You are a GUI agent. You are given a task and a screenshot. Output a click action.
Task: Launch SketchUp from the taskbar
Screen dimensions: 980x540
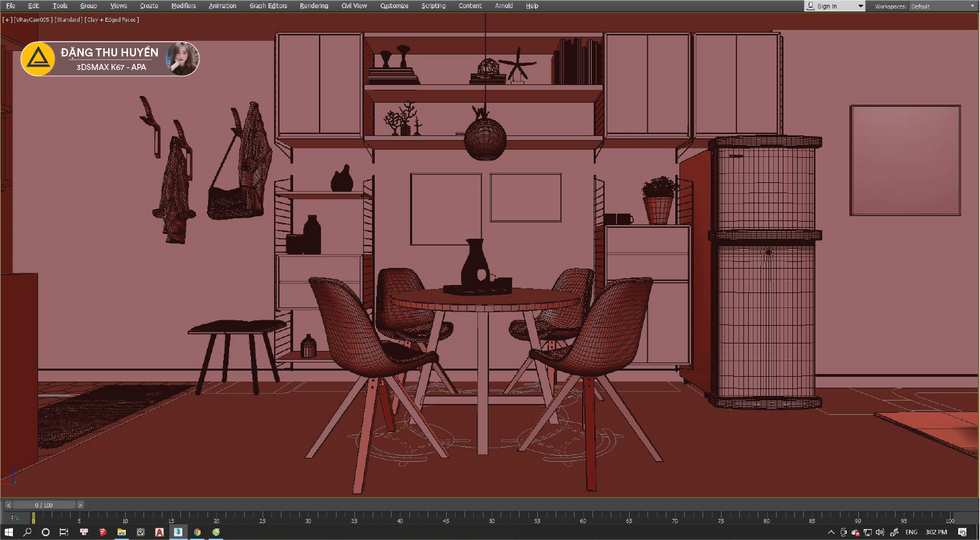coord(103,532)
